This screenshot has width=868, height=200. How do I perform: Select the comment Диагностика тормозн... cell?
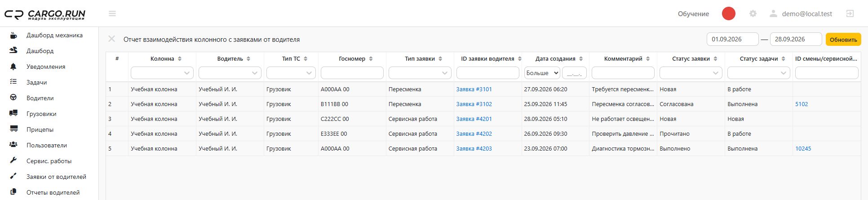(x=623, y=148)
